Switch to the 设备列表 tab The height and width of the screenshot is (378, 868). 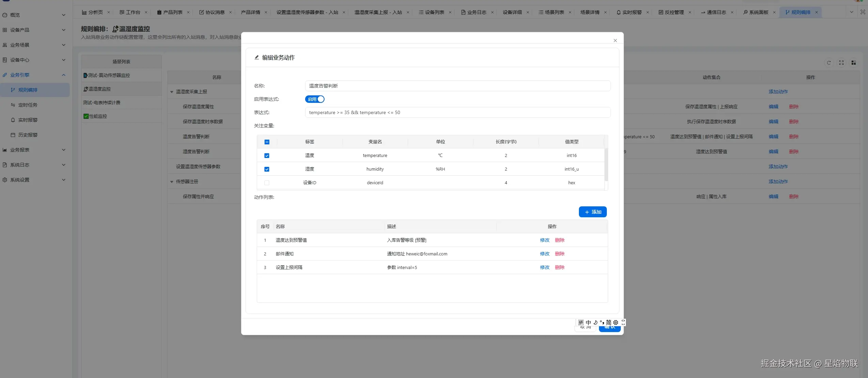(x=434, y=12)
